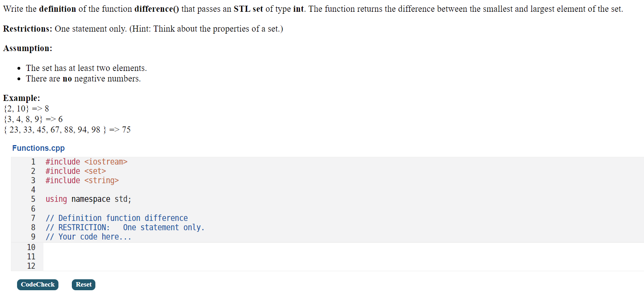This screenshot has width=644, height=304.
Task: Click the RESTRICTION comment line
Action: (125, 227)
